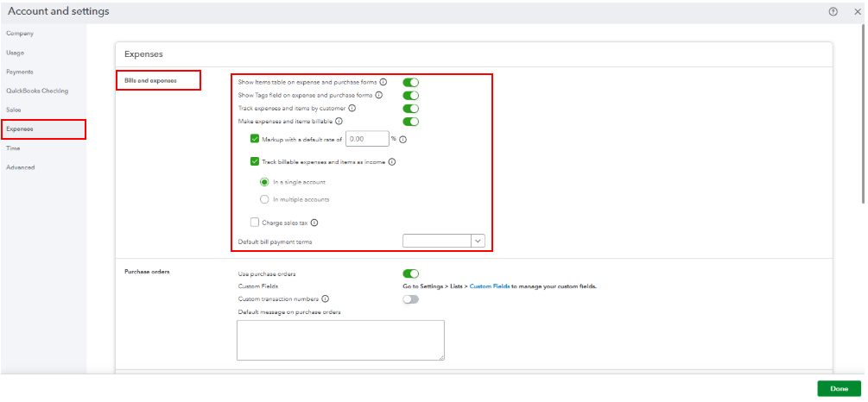The image size is (868, 402).
Task: Follow the Custom Fields link
Action: click(x=490, y=286)
